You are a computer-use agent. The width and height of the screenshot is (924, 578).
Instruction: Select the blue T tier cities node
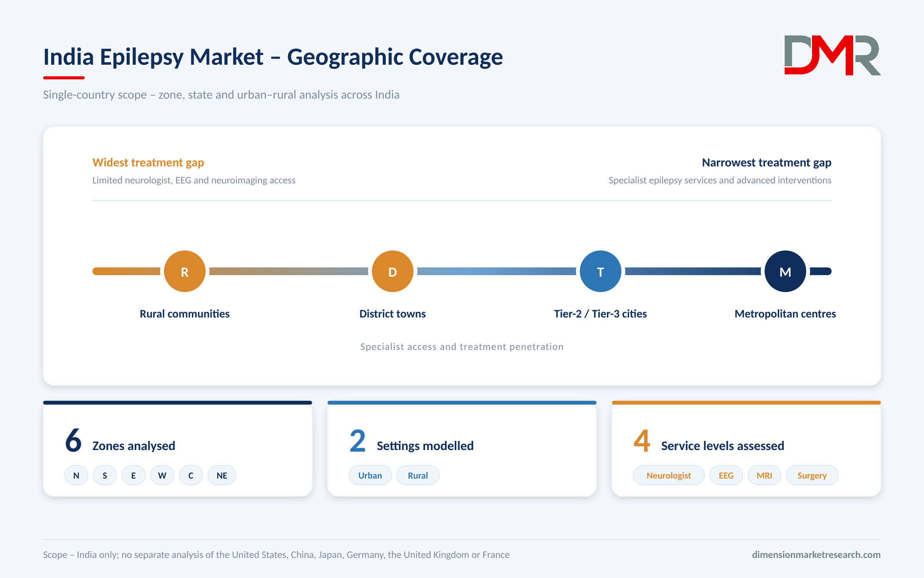tap(601, 271)
